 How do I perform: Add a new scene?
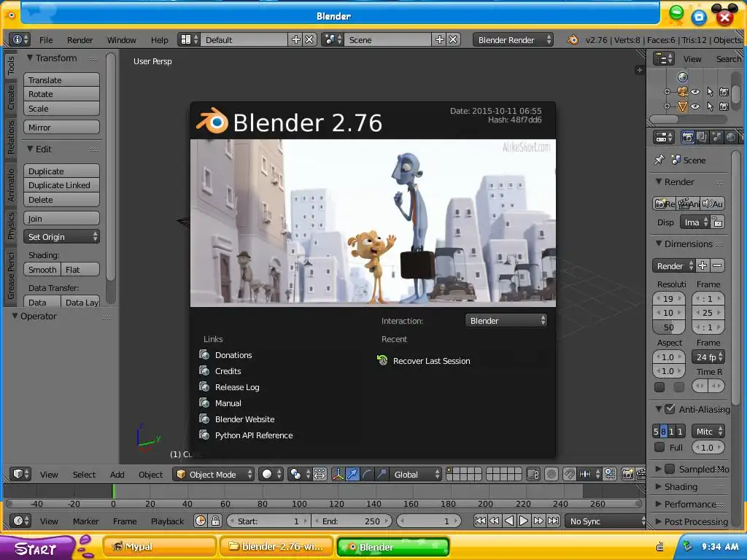[x=440, y=39]
